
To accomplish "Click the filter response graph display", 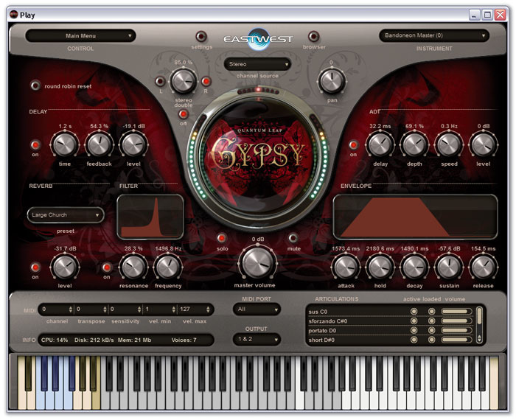I will coord(150,217).
